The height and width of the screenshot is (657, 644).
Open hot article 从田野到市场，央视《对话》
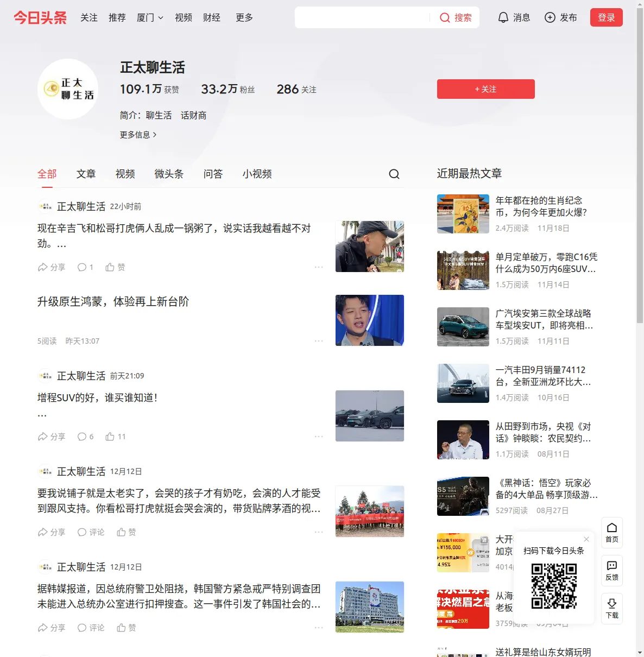[x=544, y=432]
